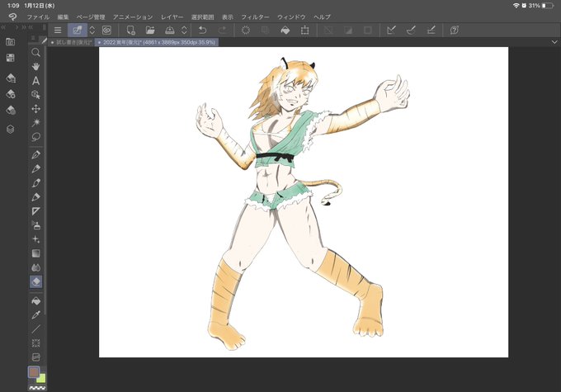Click the Fill bucket command bar icon
The image size is (561, 392).
[x=285, y=30]
